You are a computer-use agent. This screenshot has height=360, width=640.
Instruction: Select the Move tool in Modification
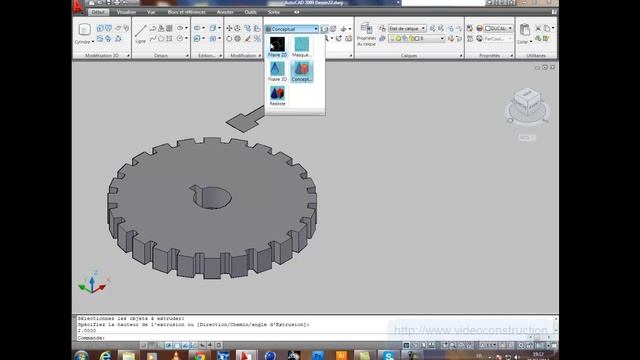[x=229, y=28]
